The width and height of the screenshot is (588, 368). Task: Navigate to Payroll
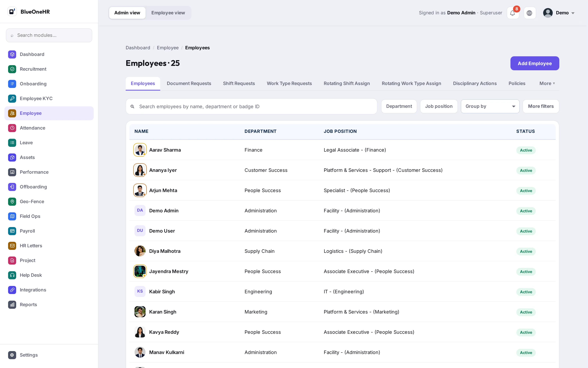tap(49, 231)
